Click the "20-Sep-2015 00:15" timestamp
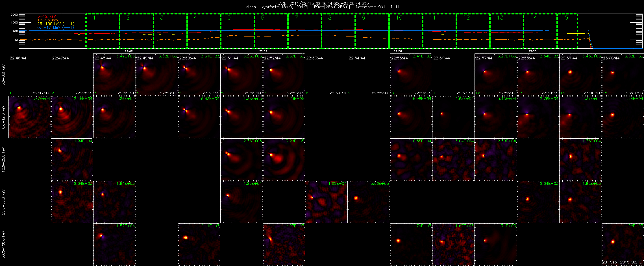This screenshot has width=644, height=266. click(622, 262)
